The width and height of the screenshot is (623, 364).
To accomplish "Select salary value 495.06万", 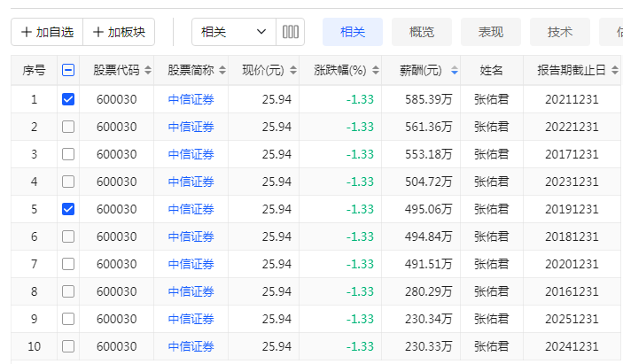I will coord(429,209).
